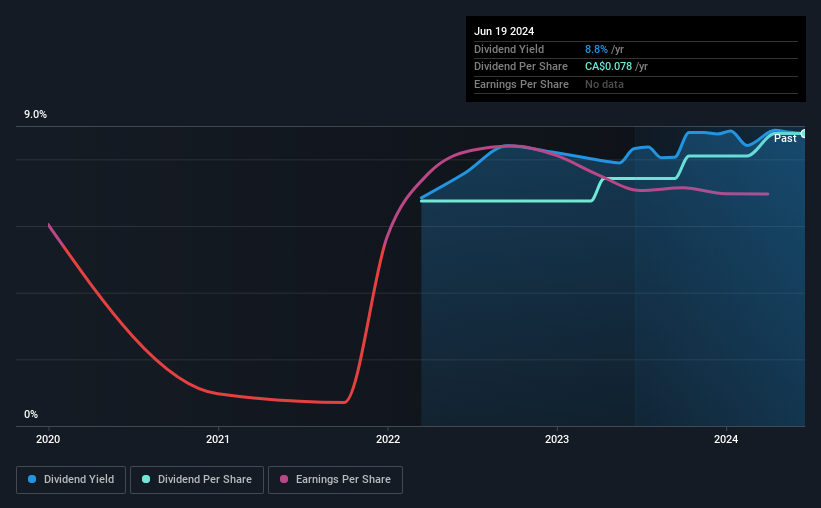Click the 2024 x-axis label
The width and height of the screenshot is (821, 508).
click(x=726, y=439)
